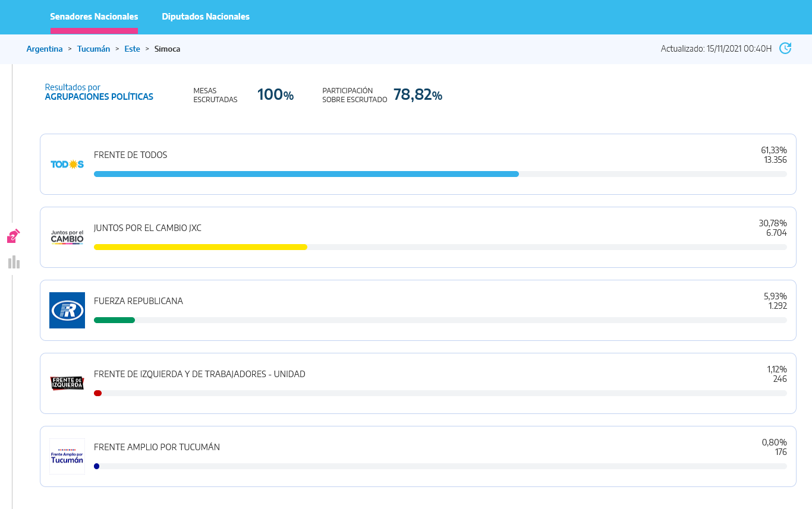The width and height of the screenshot is (812, 509).
Task: Click the Agrupaciones Políticas heading
Action: point(99,97)
